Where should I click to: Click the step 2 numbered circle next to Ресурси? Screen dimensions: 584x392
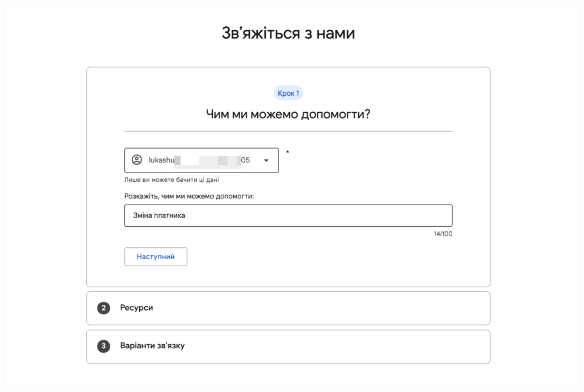pos(103,308)
